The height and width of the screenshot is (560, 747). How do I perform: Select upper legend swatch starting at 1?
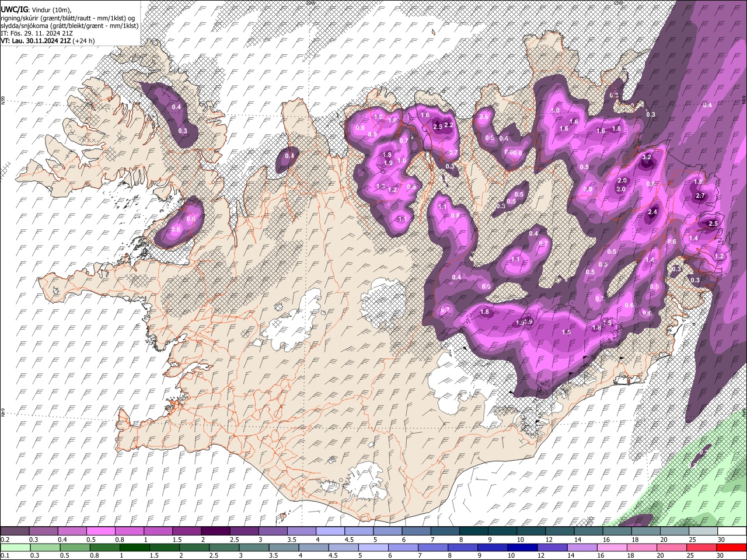[x=158, y=531]
